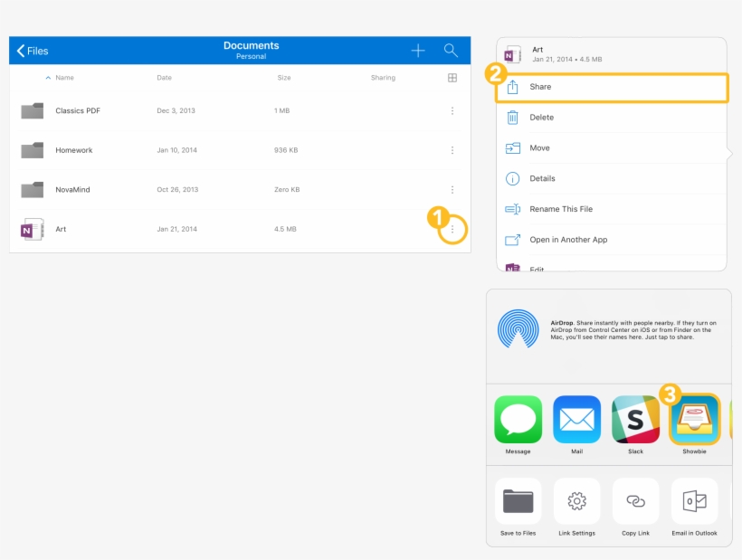This screenshot has width=742, height=560.
Task: Open the Classics PDF thumbnail
Action: click(33, 110)
